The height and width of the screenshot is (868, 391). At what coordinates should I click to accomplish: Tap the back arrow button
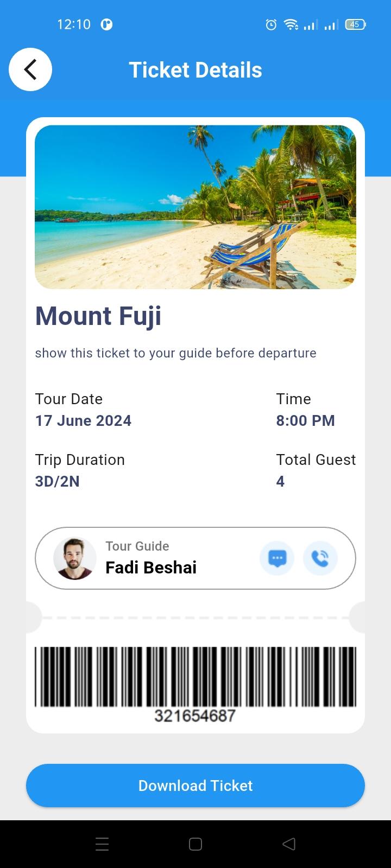[x=30, y=69]
